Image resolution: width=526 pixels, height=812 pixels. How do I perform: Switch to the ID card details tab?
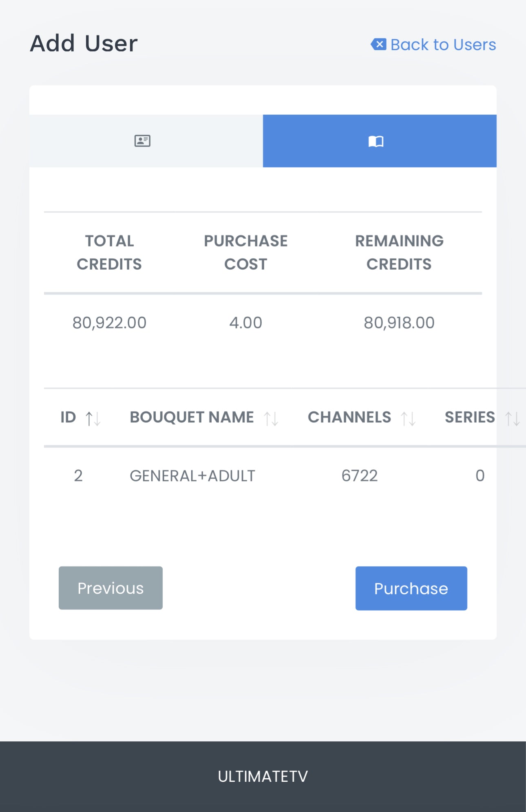[x=142, y=141]
